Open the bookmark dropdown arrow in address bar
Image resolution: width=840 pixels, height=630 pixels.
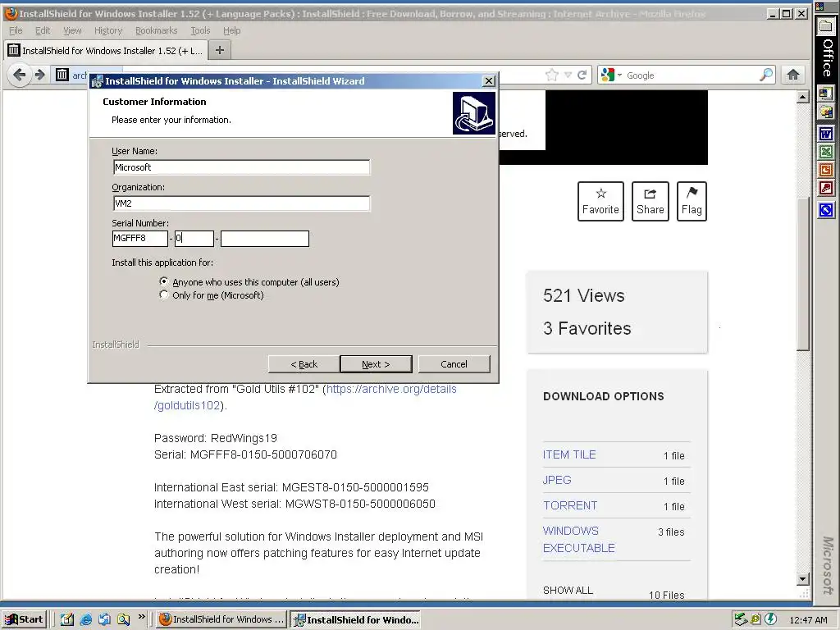(568, 75)
